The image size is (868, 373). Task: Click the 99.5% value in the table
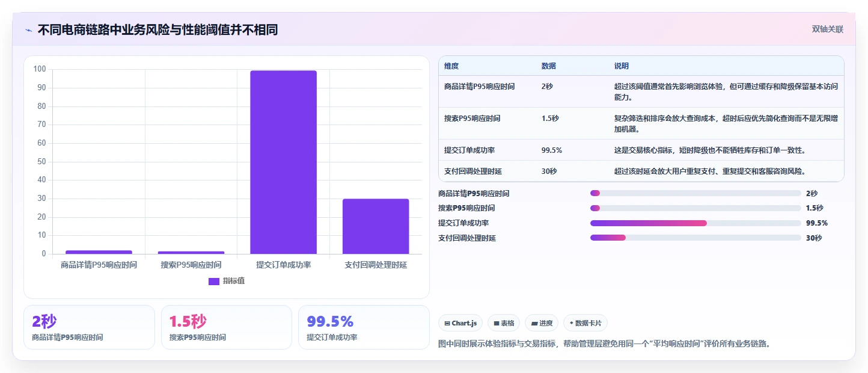click(552, 150)
